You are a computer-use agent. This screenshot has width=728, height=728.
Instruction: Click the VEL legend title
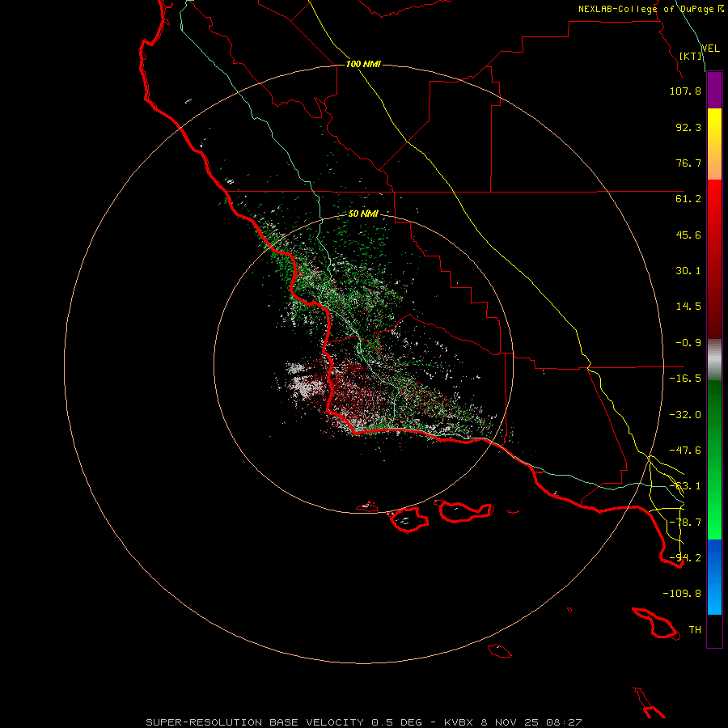(x=710, y=49)
